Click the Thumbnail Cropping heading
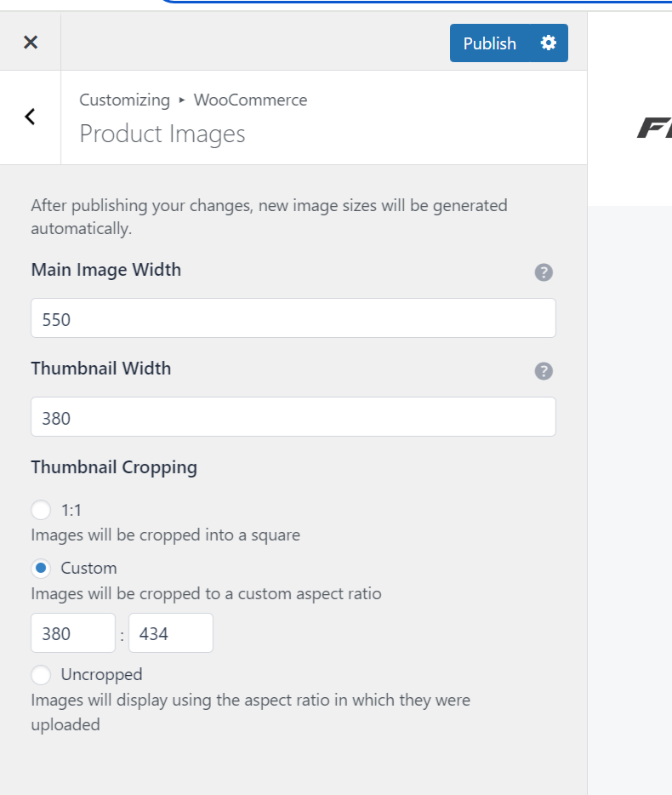Viewport: 672px width, 795px height. [x=114, y=467]
